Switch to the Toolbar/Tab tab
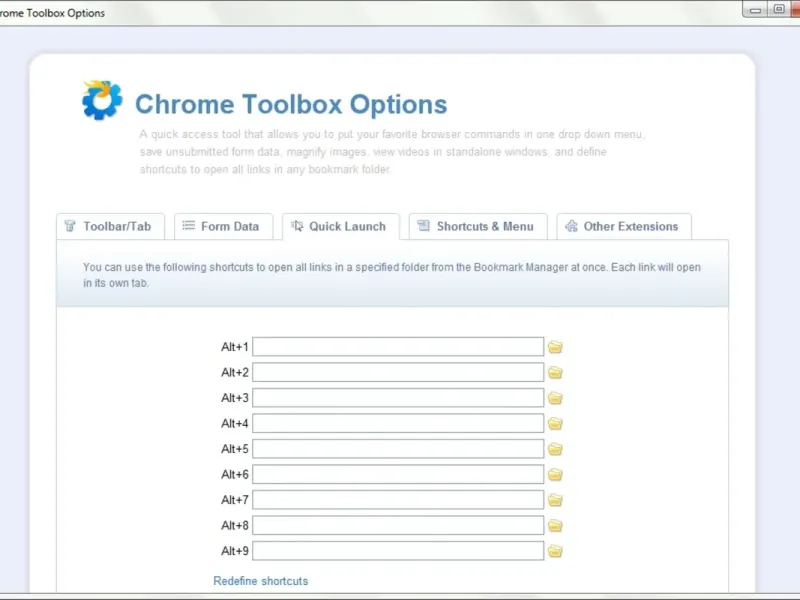 click(110, 226)
